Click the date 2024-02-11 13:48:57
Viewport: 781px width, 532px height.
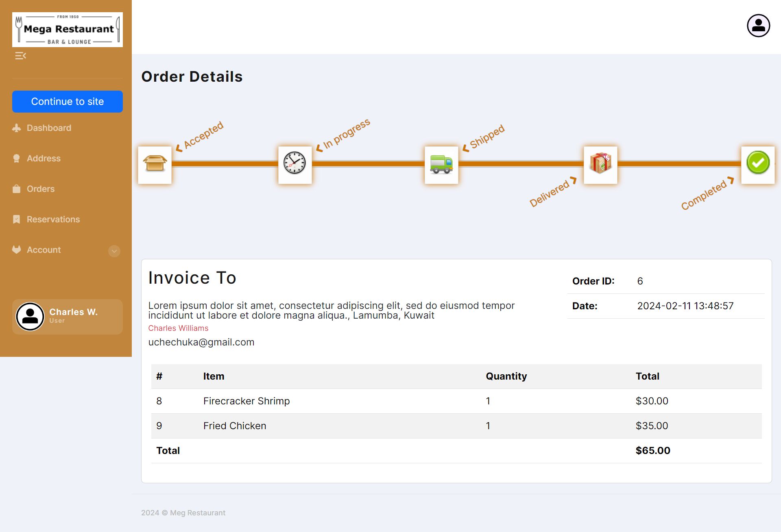point(685,306)
